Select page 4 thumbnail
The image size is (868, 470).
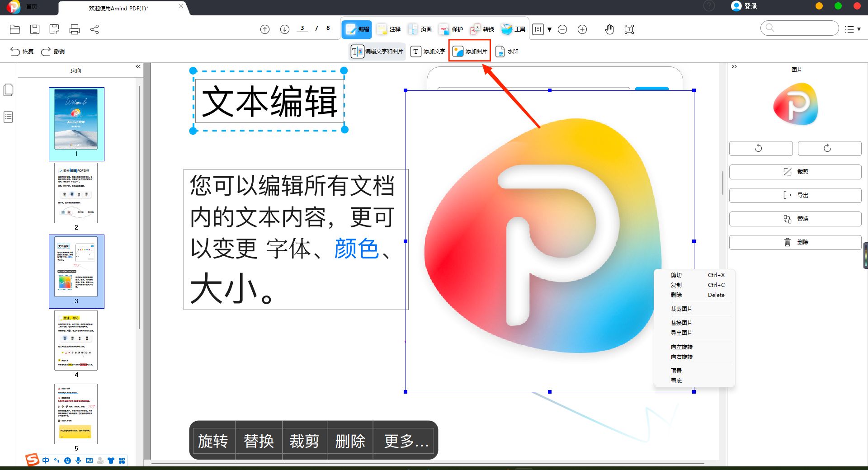[76, 340]
